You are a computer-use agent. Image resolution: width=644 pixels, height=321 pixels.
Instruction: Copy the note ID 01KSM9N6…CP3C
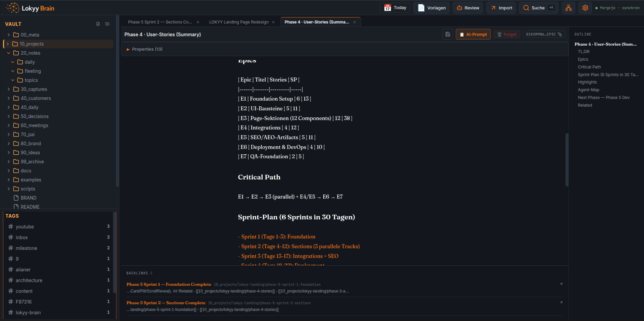(544, 34)
